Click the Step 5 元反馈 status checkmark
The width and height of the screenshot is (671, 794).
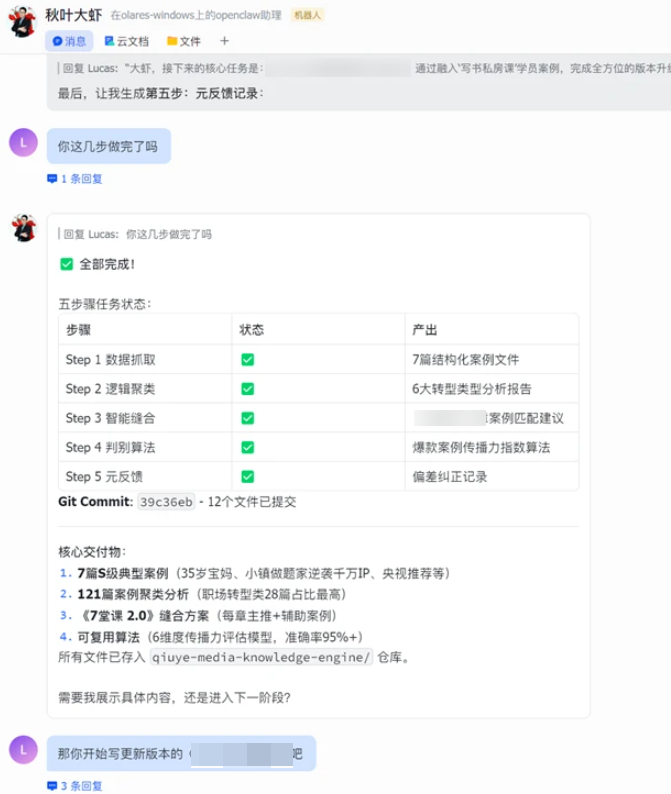[248, 477]
